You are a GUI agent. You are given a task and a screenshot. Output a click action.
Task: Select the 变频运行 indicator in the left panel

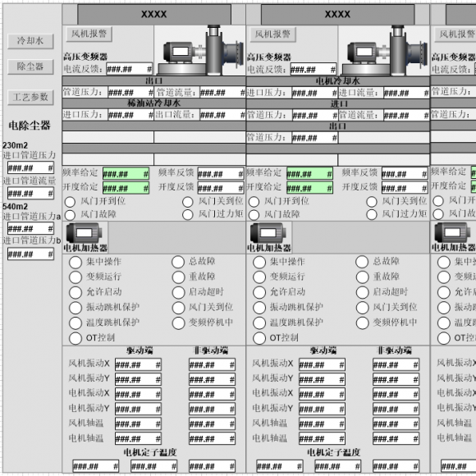point(76,277)
